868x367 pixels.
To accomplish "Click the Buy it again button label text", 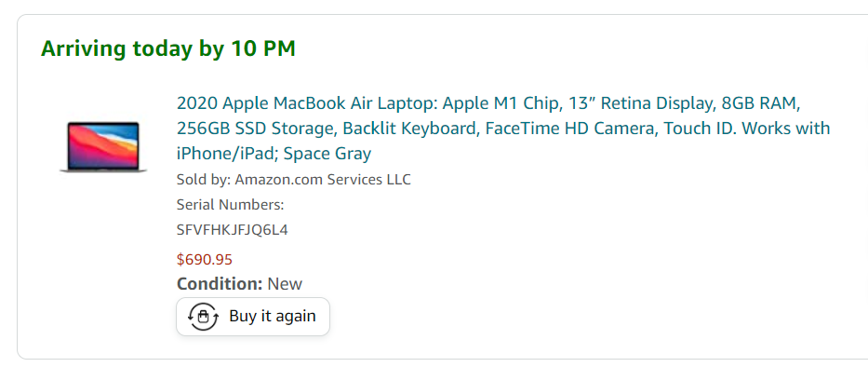I will tap(273, 317).
